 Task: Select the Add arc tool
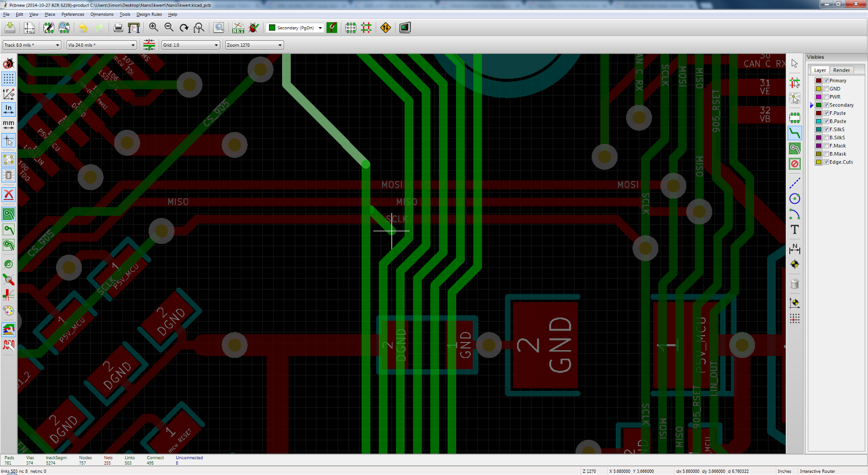tap(795, 214)
